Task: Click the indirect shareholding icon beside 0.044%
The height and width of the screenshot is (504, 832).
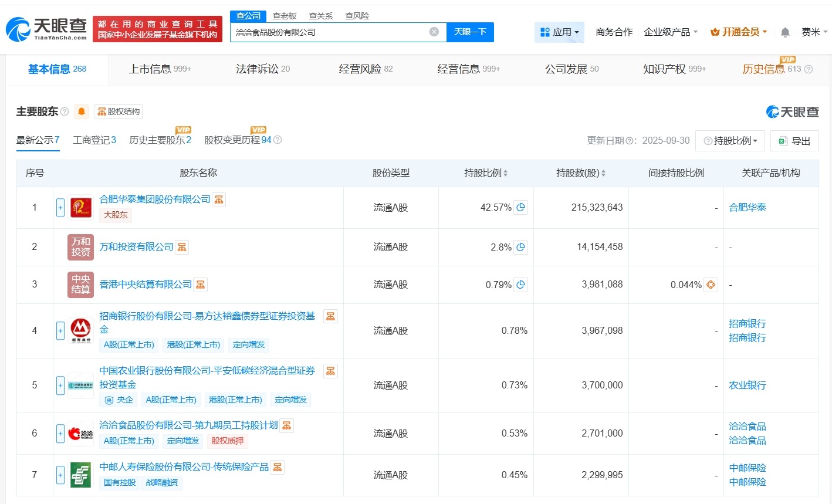Action: pos(710,285)
